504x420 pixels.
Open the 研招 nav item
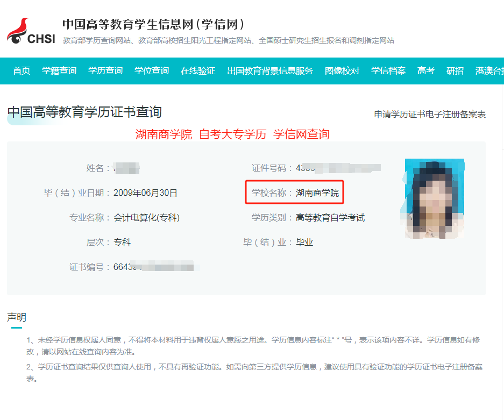(455, 70)
